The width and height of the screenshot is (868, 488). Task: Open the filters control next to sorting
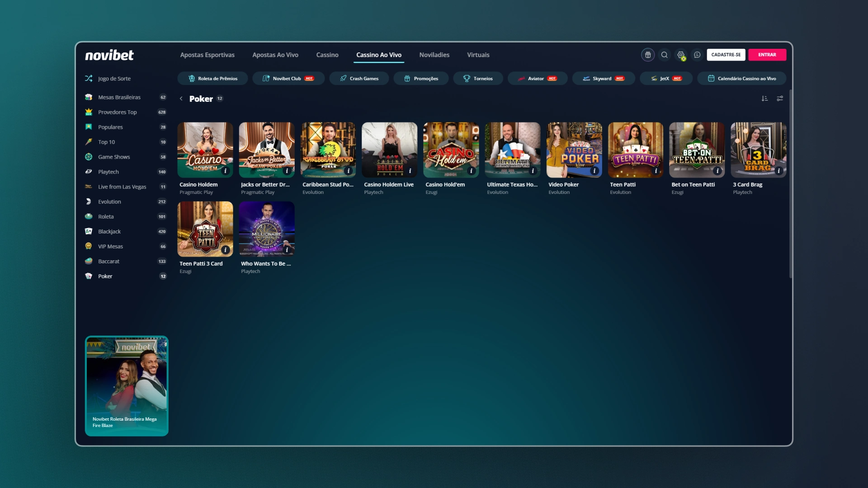coord(780,98)
